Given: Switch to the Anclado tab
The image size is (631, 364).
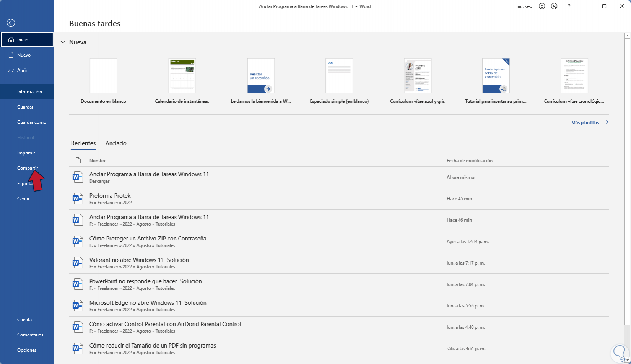Looking at the screenshot, I should point(116,143).
